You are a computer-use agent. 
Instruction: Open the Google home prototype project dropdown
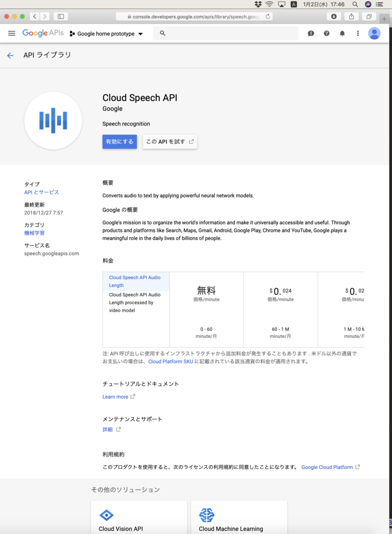pos(106,34)
